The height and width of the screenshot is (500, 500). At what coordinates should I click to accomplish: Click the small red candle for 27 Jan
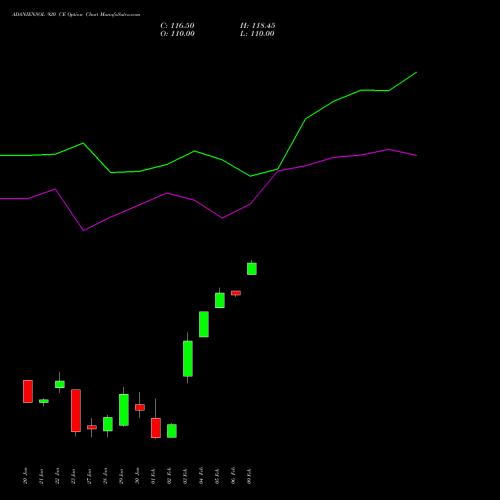92,427
